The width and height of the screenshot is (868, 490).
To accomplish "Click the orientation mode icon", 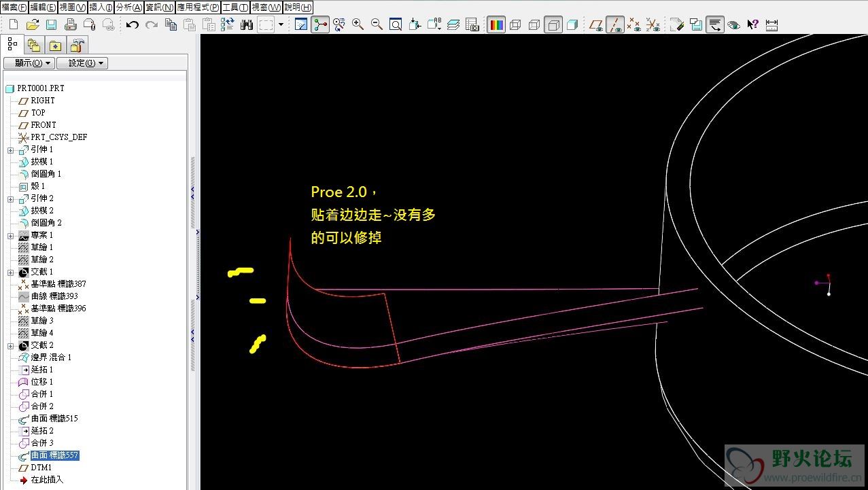I will [338, 24].
